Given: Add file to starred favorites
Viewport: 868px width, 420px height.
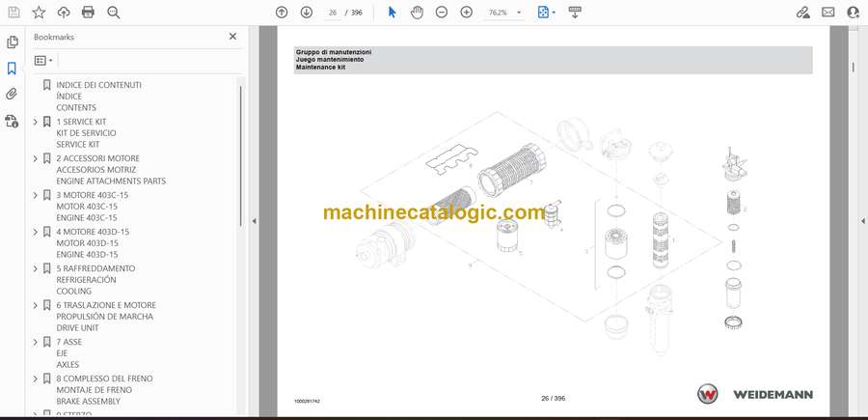Looking at the screenshot, I should click(39, 13).
